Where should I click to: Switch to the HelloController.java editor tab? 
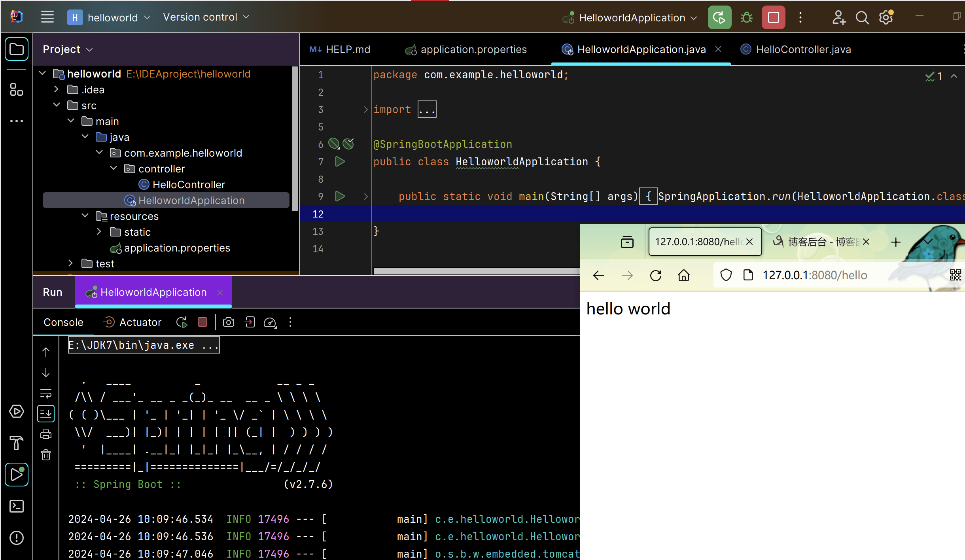pos(803,49)
